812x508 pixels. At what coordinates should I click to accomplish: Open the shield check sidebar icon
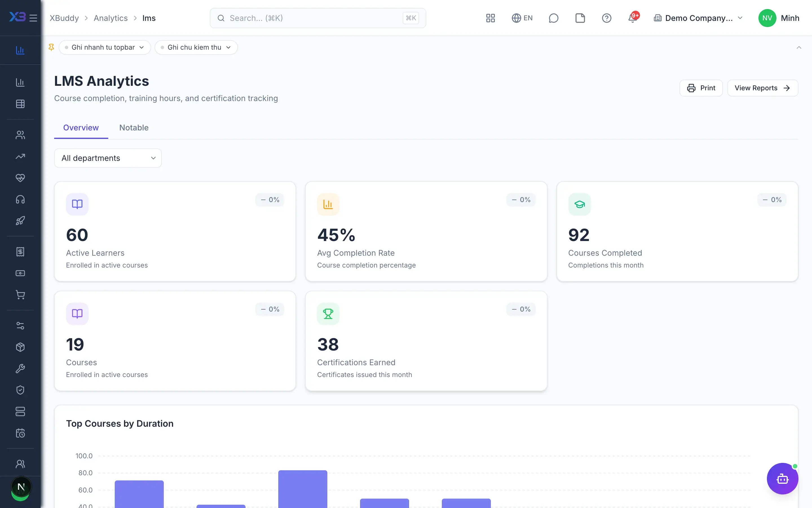tap(20, 390)
